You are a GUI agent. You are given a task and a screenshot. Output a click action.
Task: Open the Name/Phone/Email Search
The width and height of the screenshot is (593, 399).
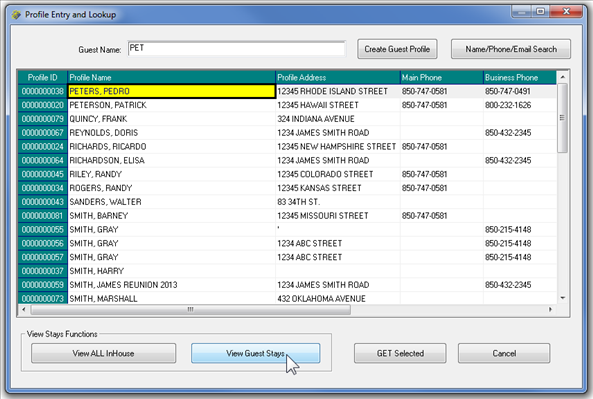(511, 49)
